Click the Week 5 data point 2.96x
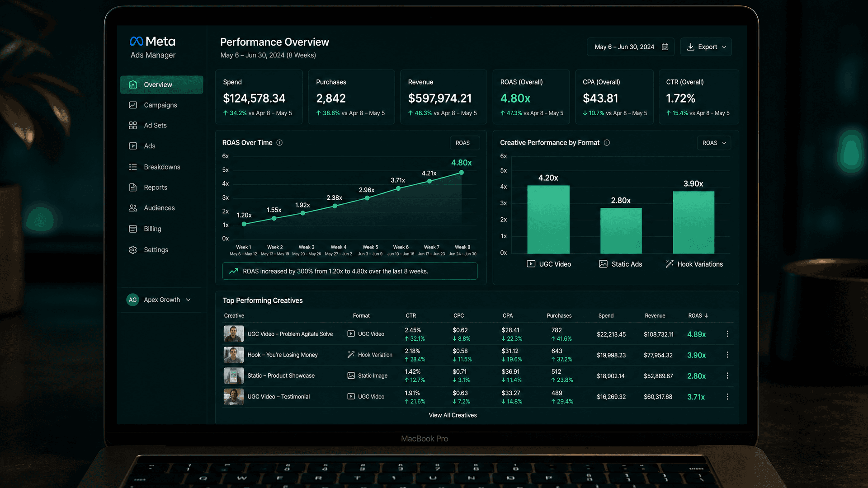 367,198
